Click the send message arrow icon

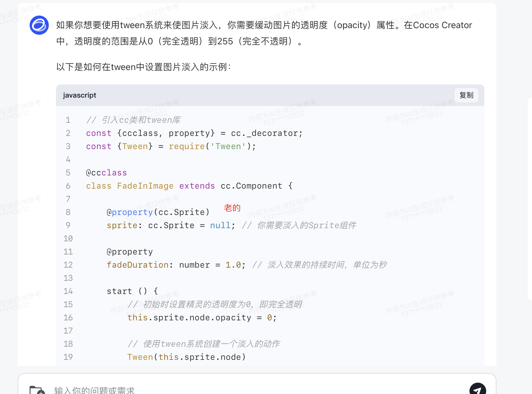[478, 390]
